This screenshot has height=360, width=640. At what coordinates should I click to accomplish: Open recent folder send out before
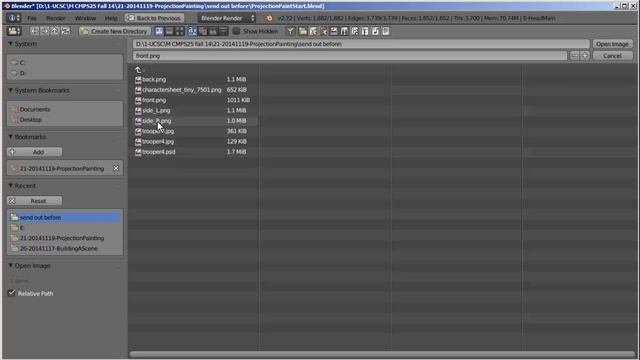(64, 218)
